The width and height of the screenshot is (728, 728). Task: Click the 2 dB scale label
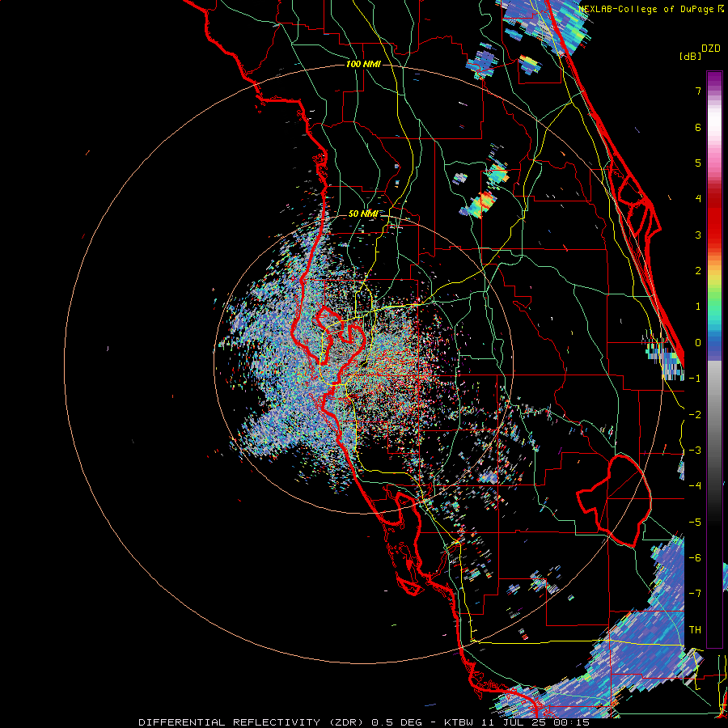(x=698, y=271)
